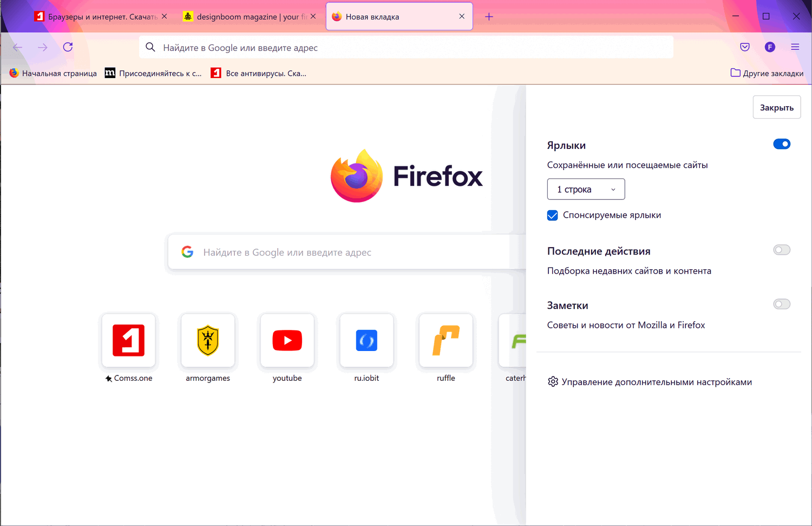The width and height of the screenshot is (812, 526).
Task: Click the 'Последние действия' heading
Action: coord(599,251)
